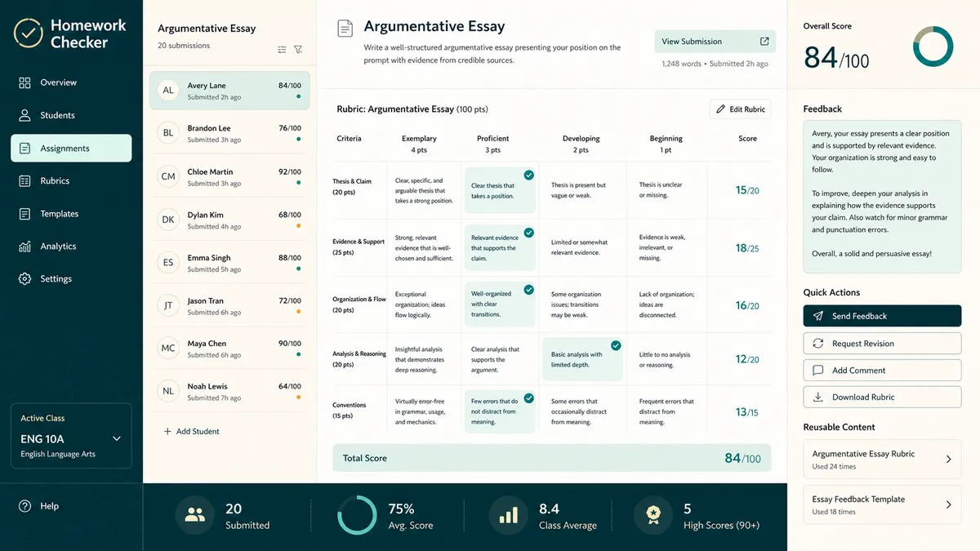Select Proficient for Thesis & Claim
This screenshot has height=551, width=980.
[x=500, y=190]
